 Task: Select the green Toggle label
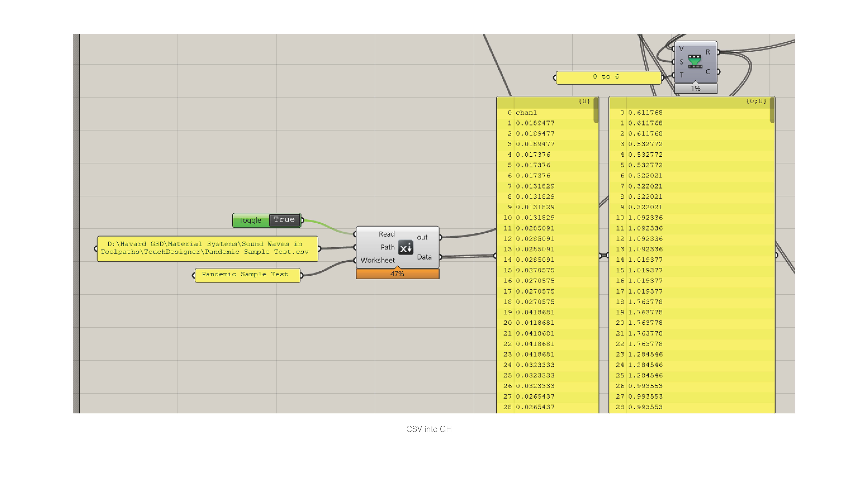pos(250,220)
